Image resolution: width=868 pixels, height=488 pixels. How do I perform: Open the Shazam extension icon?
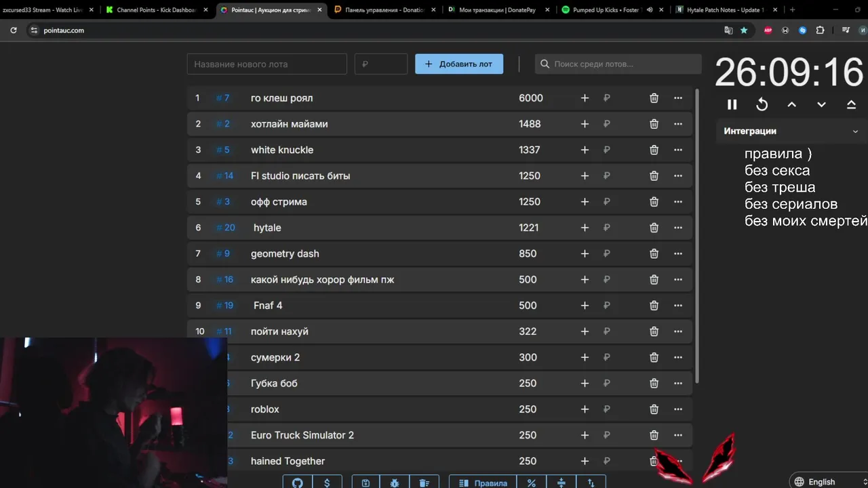[x=803, y=30]
